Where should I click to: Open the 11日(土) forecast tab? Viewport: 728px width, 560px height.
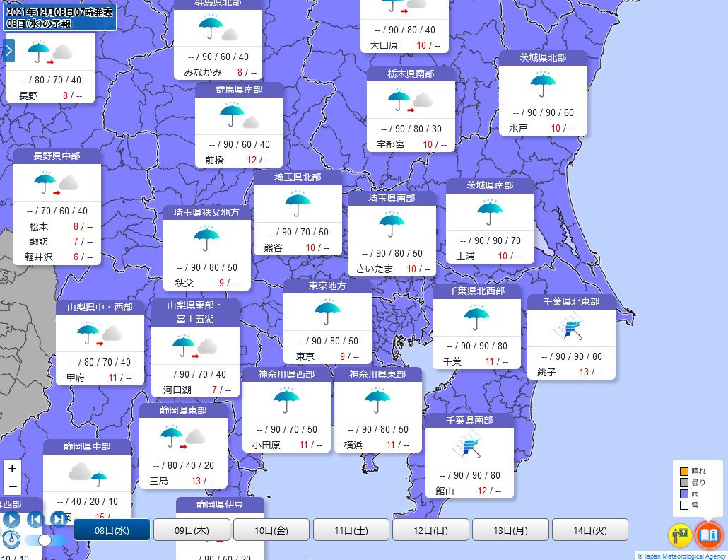point(351,530)
